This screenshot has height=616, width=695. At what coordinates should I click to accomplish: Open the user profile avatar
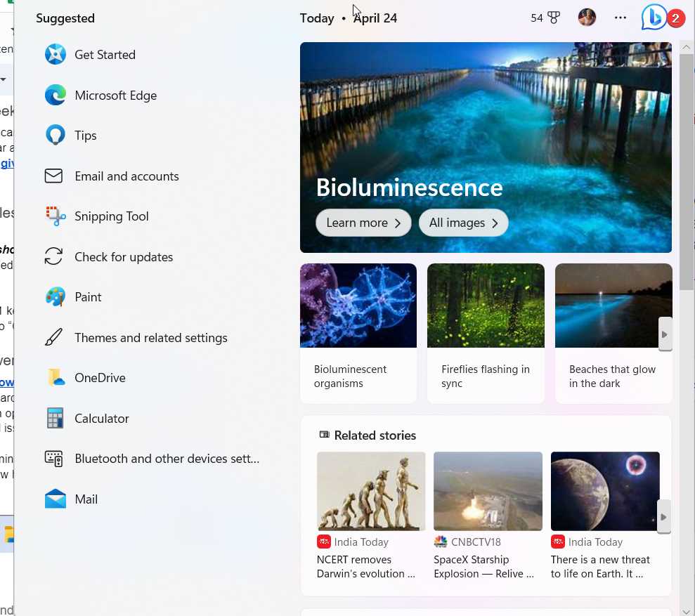pos(587,18)
